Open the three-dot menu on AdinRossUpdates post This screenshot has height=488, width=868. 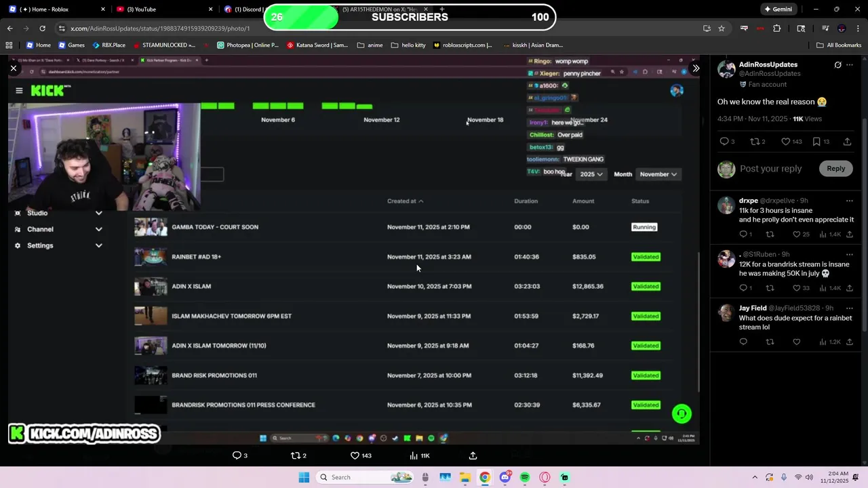coord(850,65)
